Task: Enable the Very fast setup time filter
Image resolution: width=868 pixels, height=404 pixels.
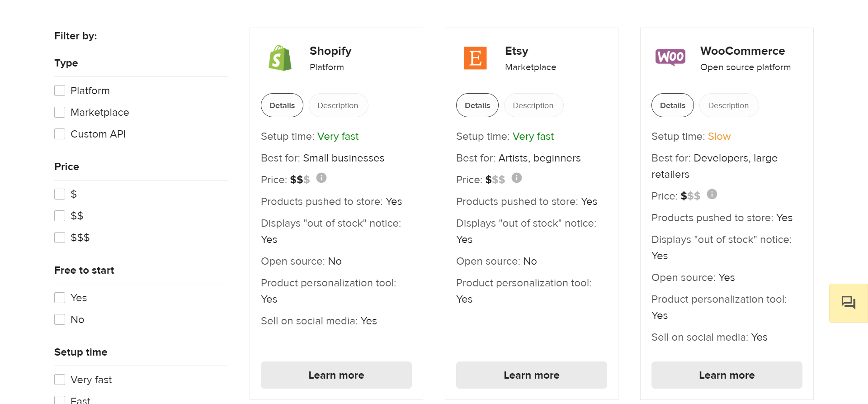Action: point(59,379)
